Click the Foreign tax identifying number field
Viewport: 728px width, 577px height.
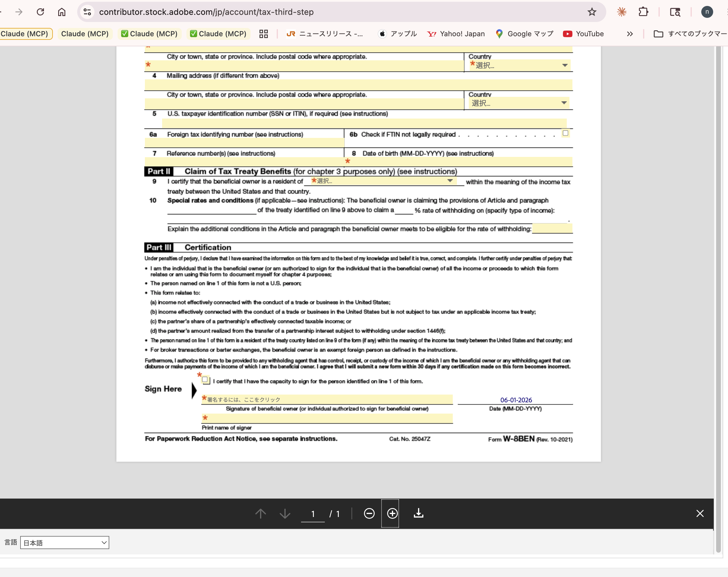pyautogui.click(x=244, y=143)
